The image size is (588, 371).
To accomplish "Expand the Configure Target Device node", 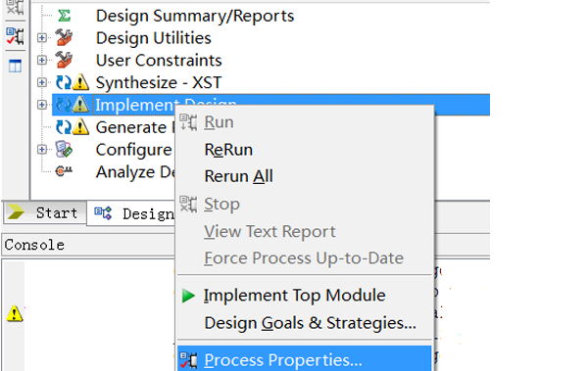I will 42,150.
